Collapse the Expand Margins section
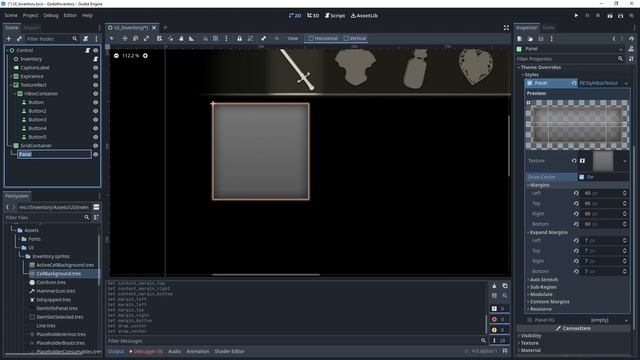The height and width of the screenshot is (360, 640). (x=549, y=232)
